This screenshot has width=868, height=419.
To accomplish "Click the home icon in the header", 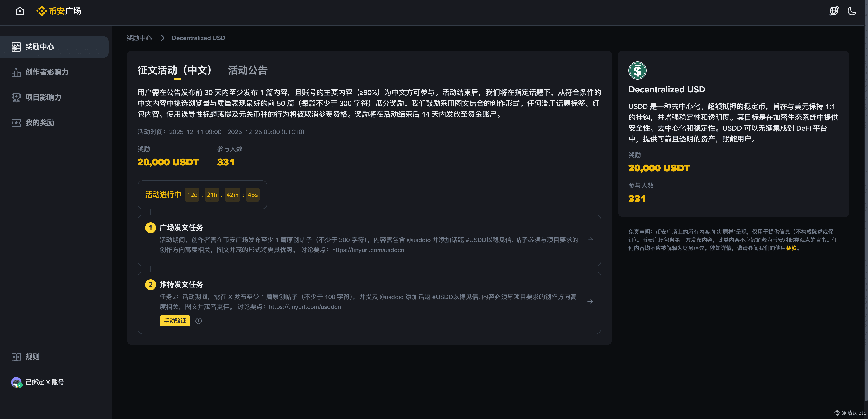I will click(x=20, y=11).
